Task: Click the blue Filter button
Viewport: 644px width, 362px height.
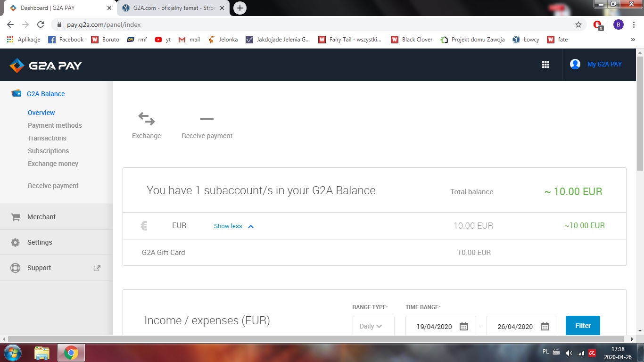Action: 583,326
